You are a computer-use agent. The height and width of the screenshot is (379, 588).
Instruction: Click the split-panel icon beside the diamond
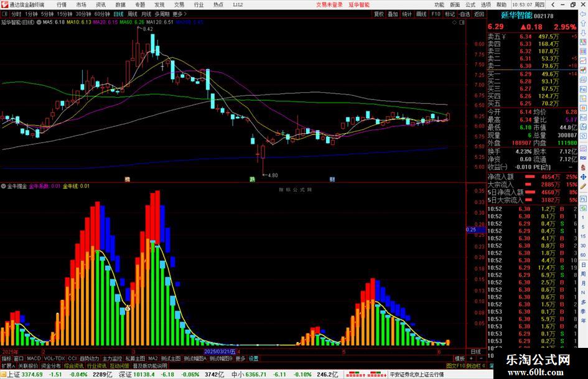[462, 22]
